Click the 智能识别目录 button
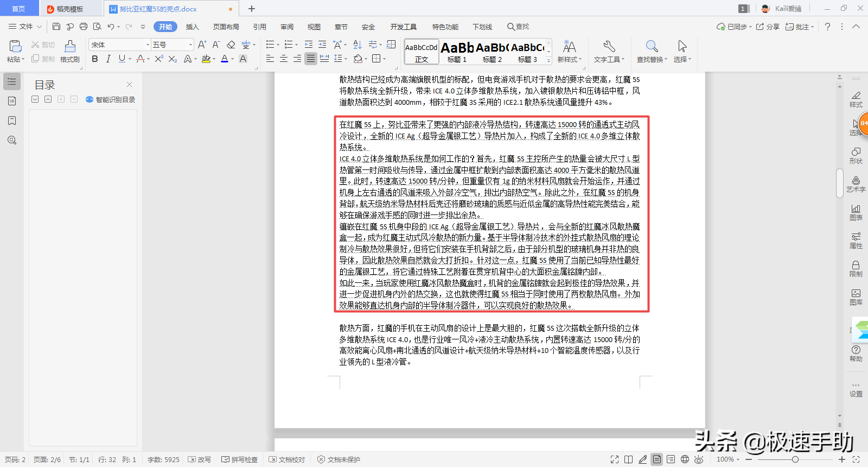868x467 pixels. [110, 99]
